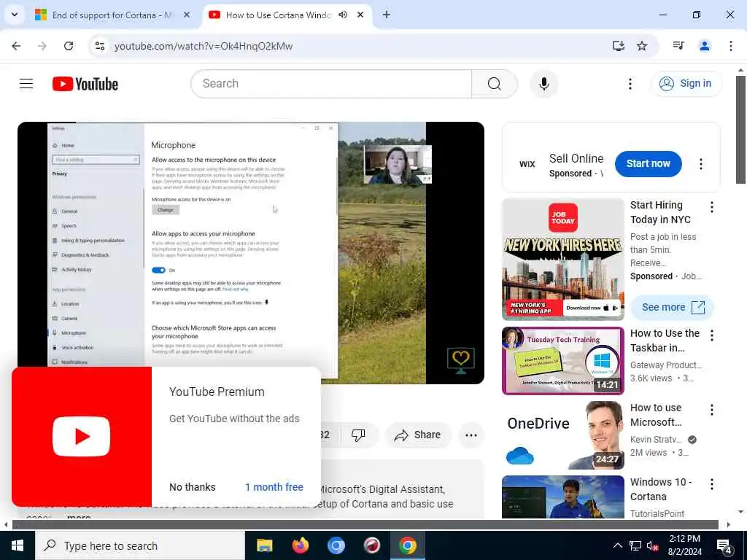Click the magnifier search button
Screen dimensions: 747x560
495,84
